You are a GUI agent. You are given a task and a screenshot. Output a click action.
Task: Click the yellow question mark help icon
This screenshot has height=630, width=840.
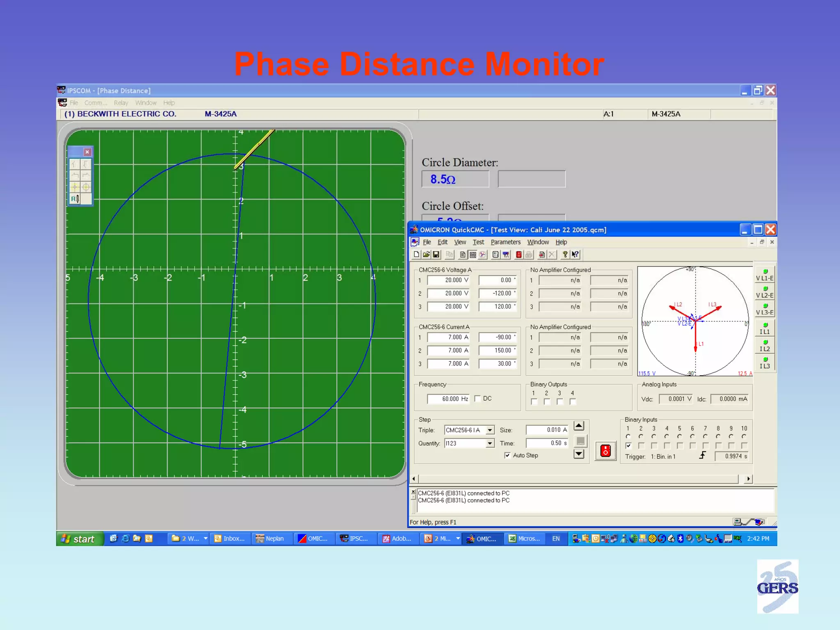tap(565, 254)
